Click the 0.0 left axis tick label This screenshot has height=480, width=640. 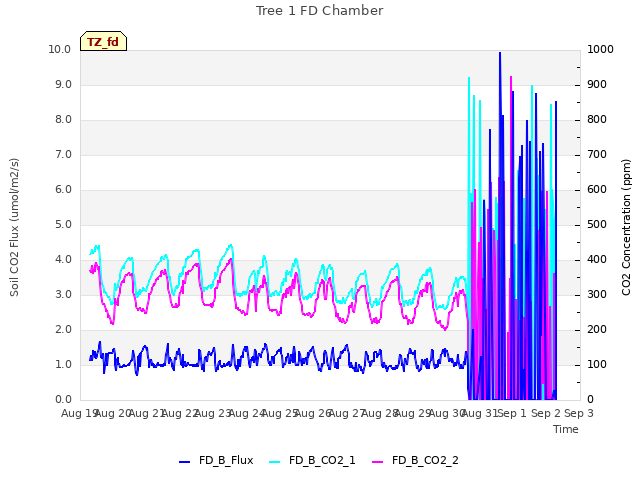(x=63, y=400)
